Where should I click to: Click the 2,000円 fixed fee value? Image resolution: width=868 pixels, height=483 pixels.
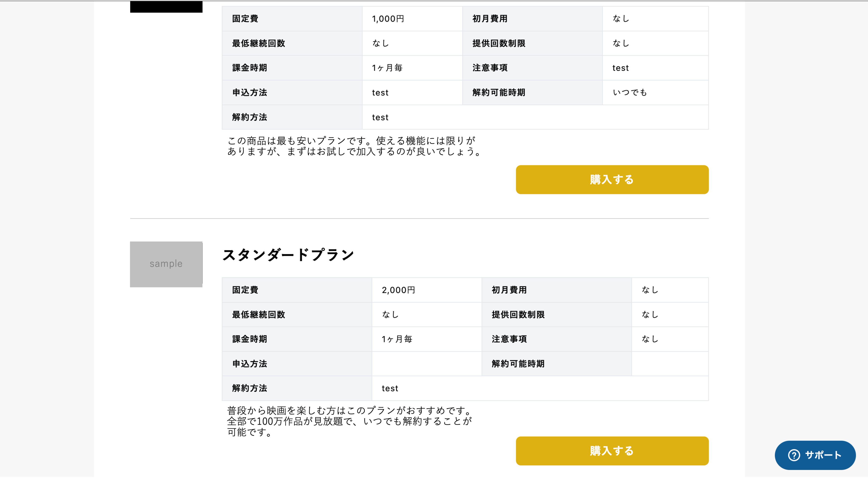coord(398,290)
